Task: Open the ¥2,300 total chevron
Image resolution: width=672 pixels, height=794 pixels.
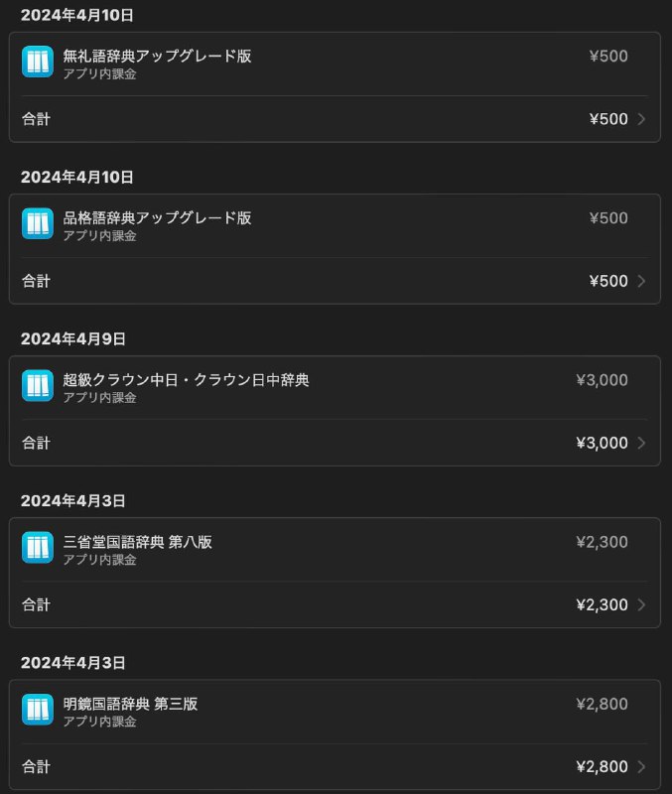Action: pos(641,604)
